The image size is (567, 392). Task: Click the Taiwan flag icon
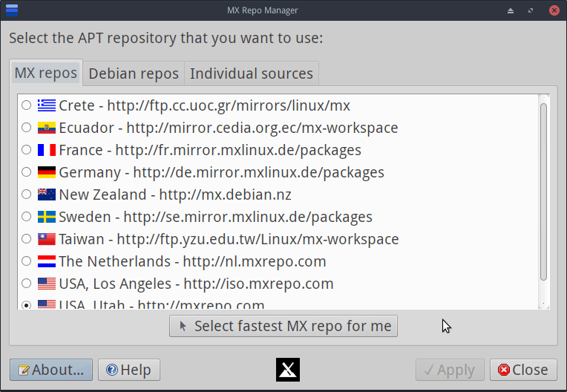pyautogui.click(x=47, y=238)
